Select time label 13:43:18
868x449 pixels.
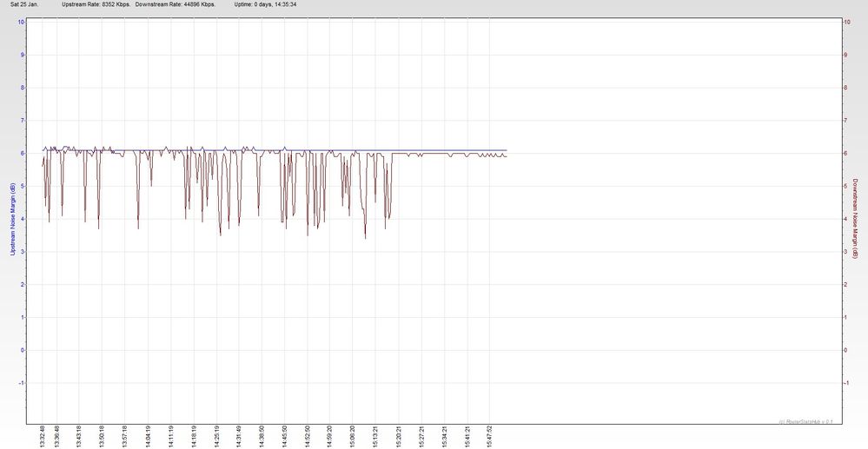(78, 436)
